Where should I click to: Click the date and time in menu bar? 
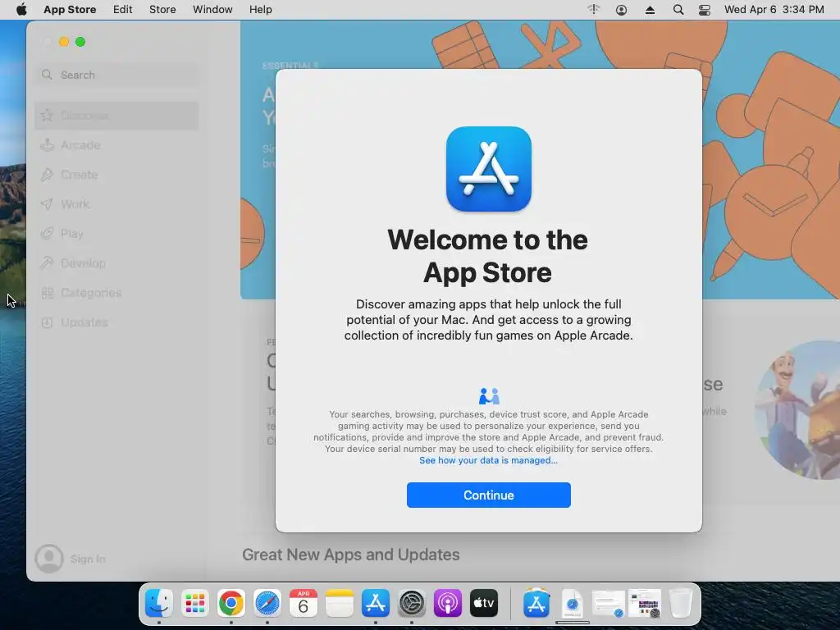774,10
